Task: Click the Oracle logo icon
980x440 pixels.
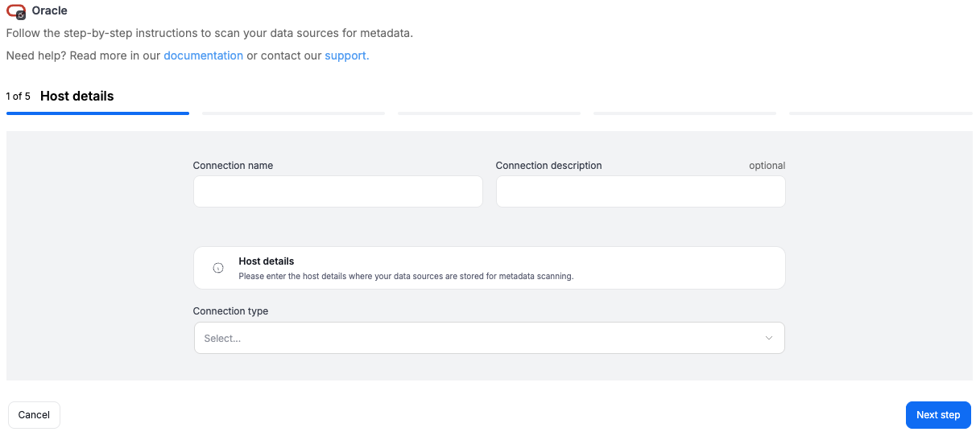Action: (x=16, y=11)
